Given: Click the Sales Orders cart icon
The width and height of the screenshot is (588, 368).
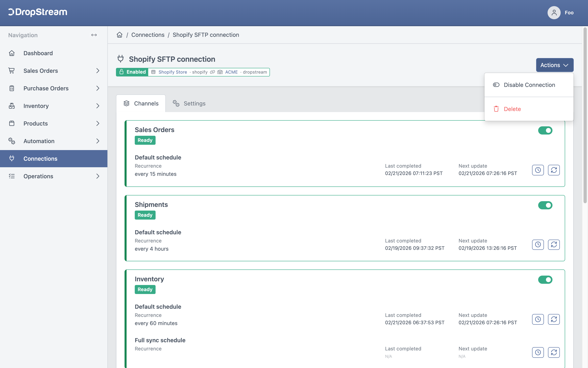Looking at the screenshot, I should tap(12, 71).
